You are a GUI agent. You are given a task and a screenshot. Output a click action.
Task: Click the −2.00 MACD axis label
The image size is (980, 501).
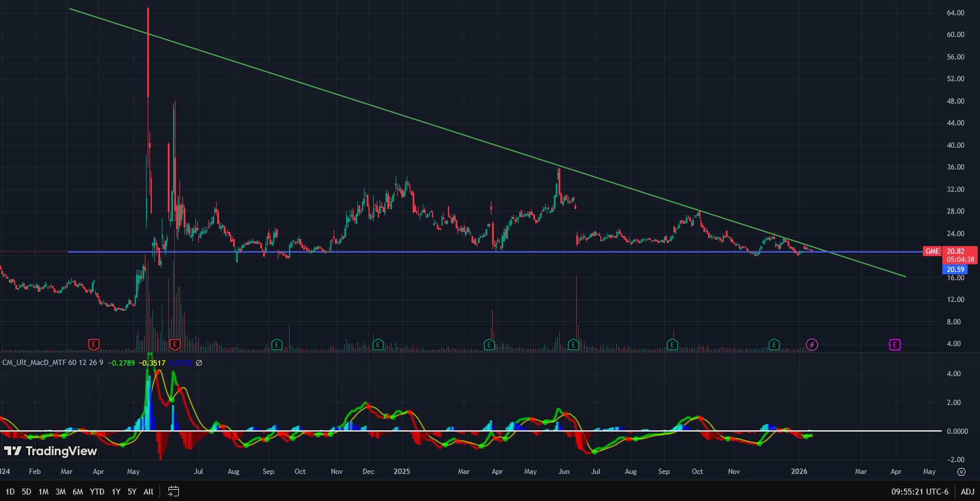tap(954, 460)
